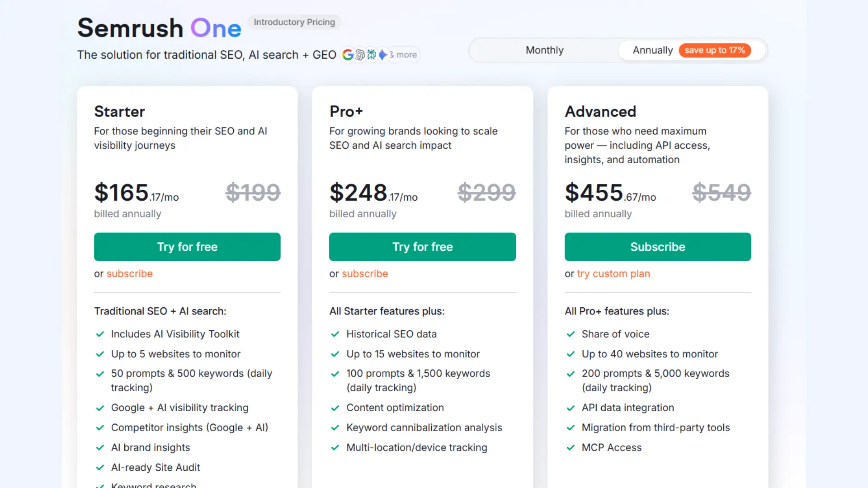Switch billing to Annually
Viewport: 868px width, 488px height.
pyautogui.click(x=653, y=50)
